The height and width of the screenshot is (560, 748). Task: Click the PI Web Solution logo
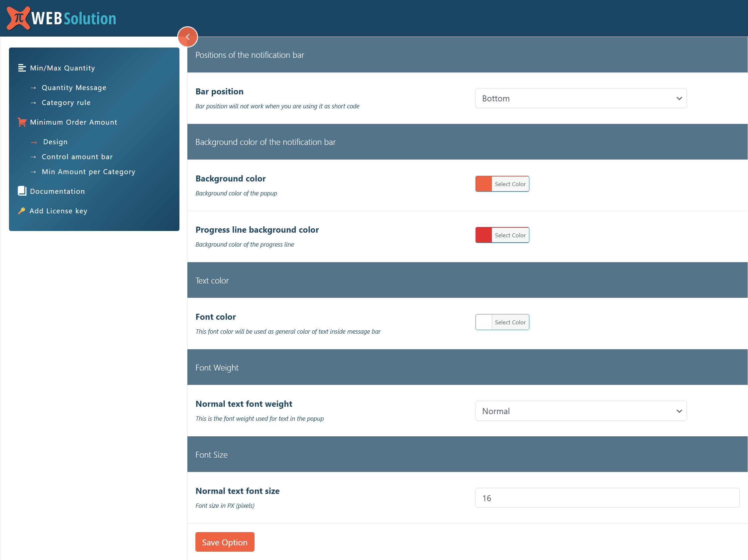[x=61, y=18]
